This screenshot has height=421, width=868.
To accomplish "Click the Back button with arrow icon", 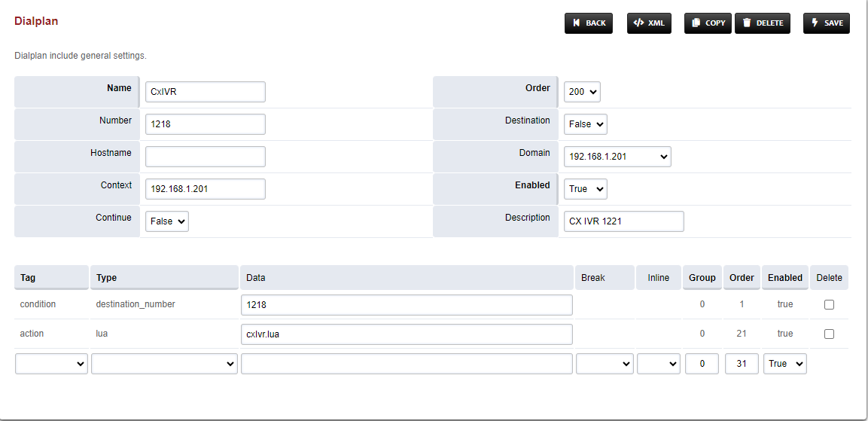I will point(589,23).
